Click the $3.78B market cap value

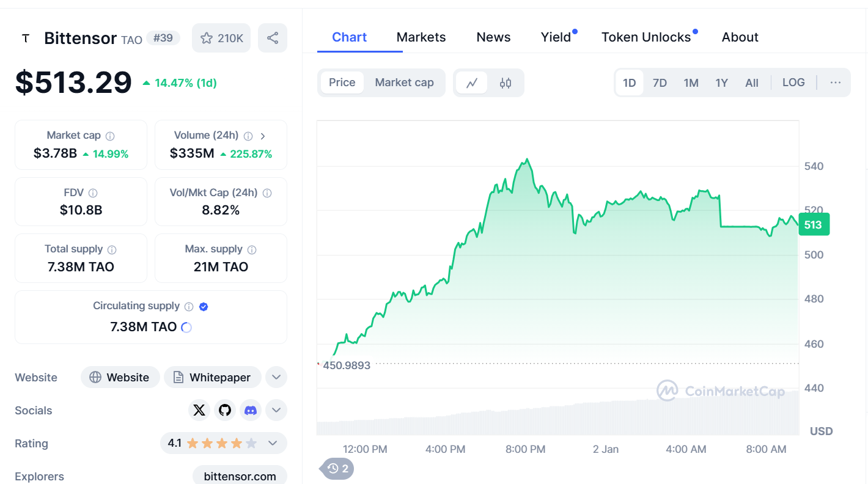point(55,153)
